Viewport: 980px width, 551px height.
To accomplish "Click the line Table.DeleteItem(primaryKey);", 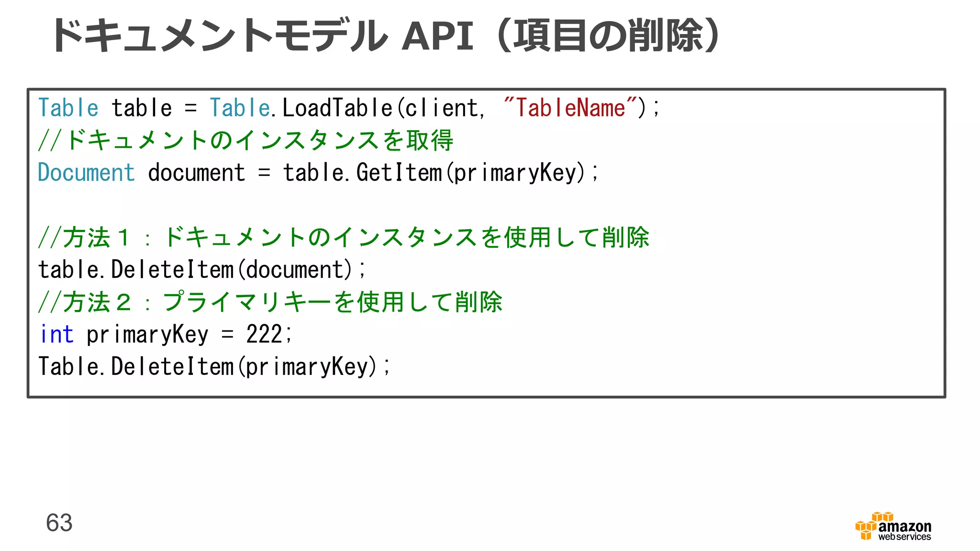I will [x=214, y=367].
